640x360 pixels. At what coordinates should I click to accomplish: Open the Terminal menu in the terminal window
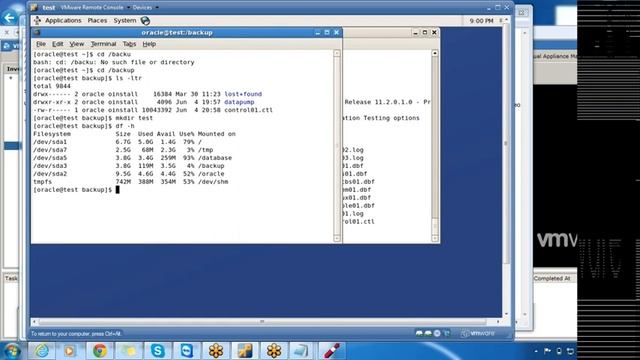(103, 44)
